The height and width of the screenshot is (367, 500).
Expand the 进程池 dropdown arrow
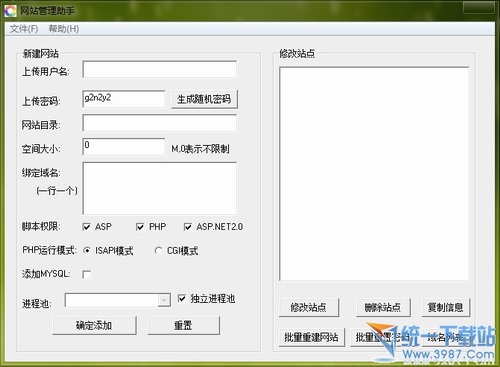point(164,300)
